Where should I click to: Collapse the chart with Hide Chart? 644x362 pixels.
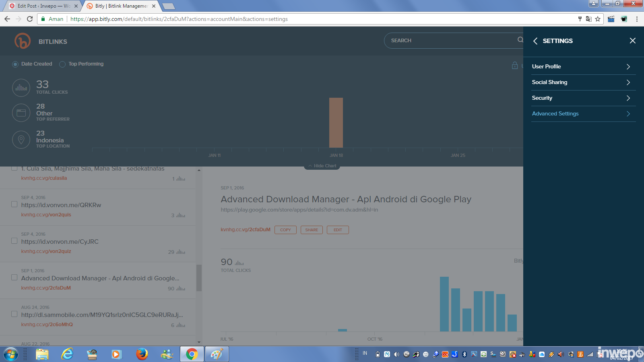[322, 166]
